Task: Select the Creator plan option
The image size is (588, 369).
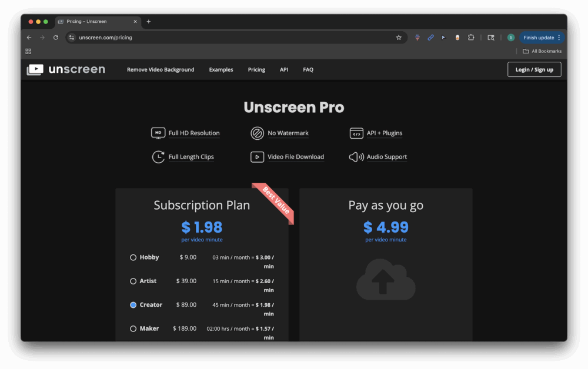Action: (133, 305)
